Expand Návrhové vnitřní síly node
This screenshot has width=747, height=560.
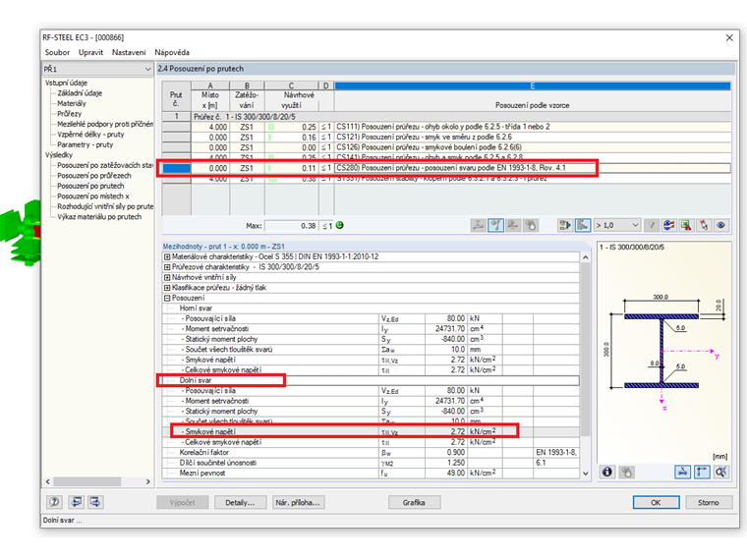[x=167, y=277]
